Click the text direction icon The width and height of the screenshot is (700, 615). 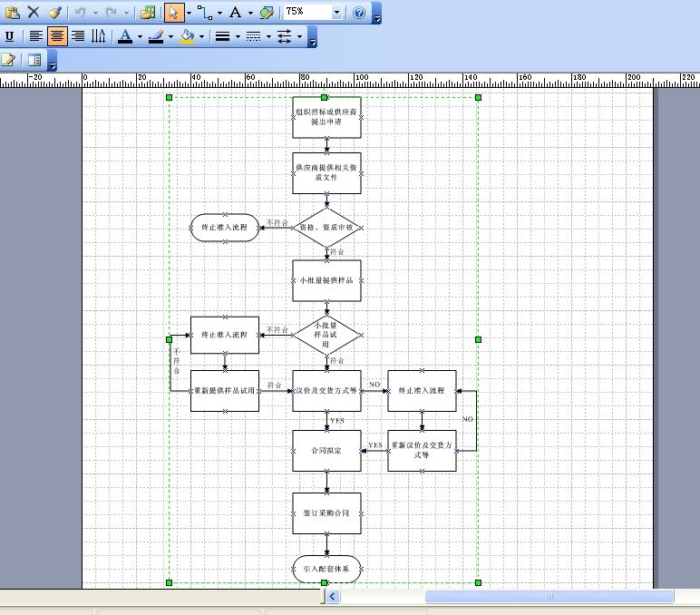98,36
